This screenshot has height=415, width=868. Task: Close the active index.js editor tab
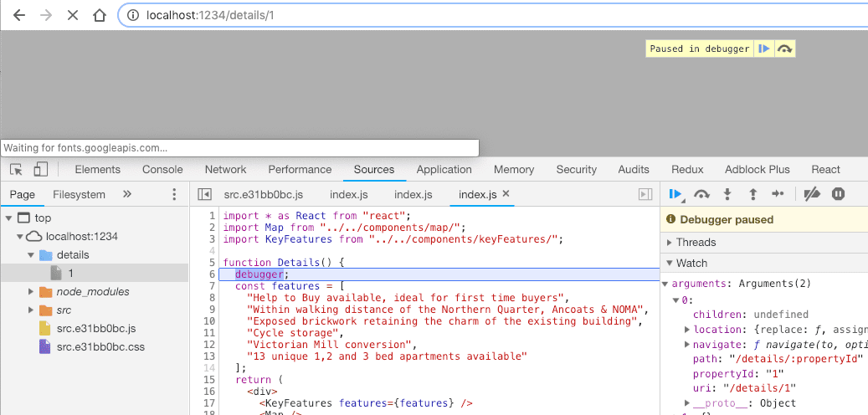[x=506, y=193]
